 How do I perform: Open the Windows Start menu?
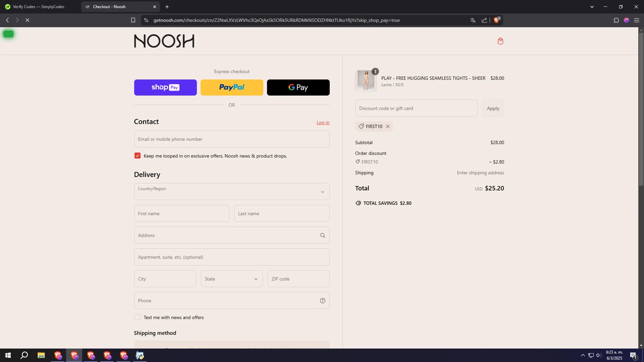[8, 355]
